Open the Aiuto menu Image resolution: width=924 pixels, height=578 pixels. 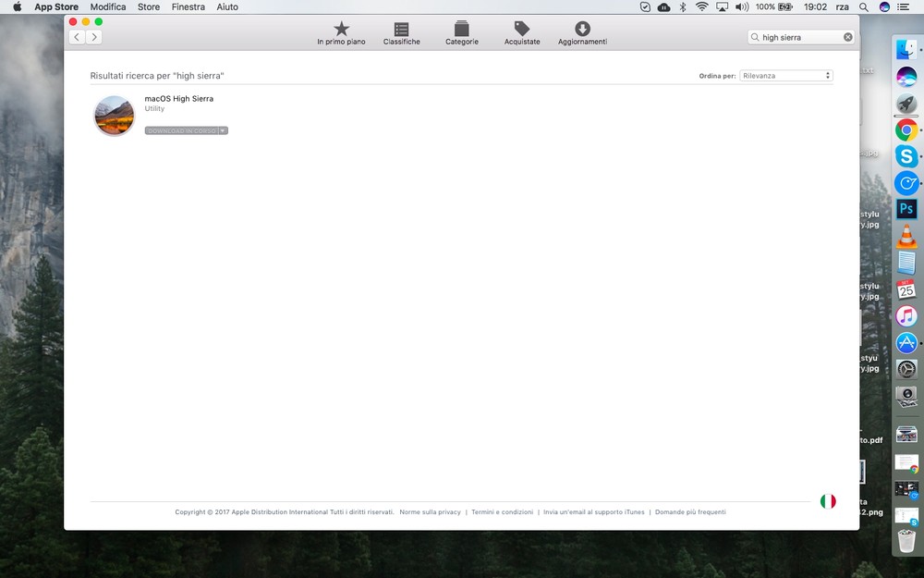pyautogui.click(x=227, y=7)
